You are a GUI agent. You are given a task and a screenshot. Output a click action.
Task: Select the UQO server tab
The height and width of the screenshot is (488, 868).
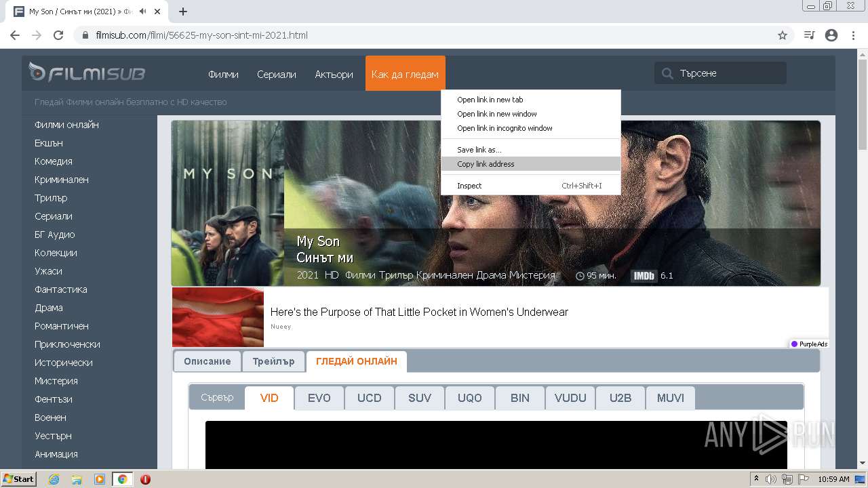469,398
